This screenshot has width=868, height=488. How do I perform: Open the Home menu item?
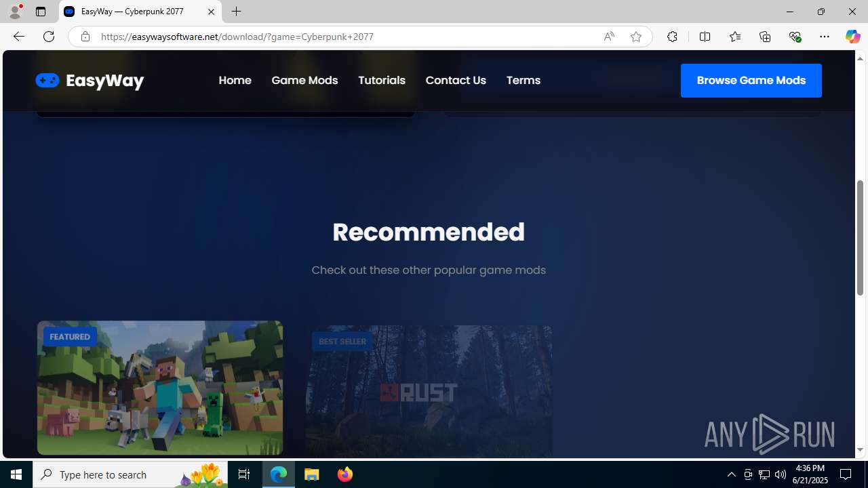point(235,81)
